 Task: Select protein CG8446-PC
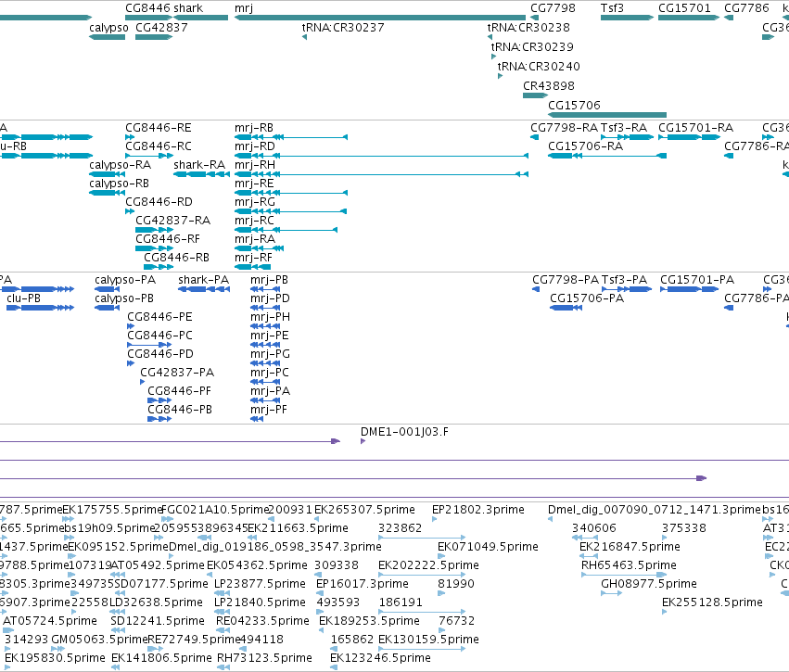pyautogui.click(x=149, y=345)
